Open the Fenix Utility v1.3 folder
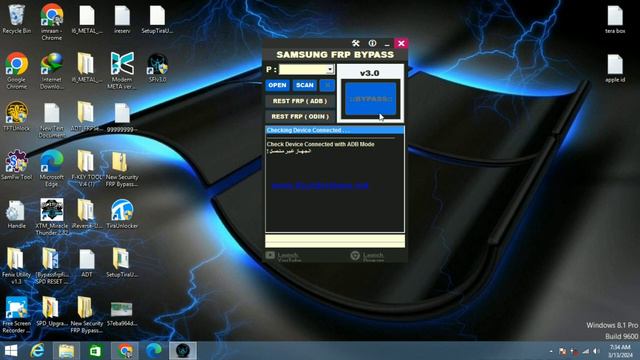 point(16,266)
